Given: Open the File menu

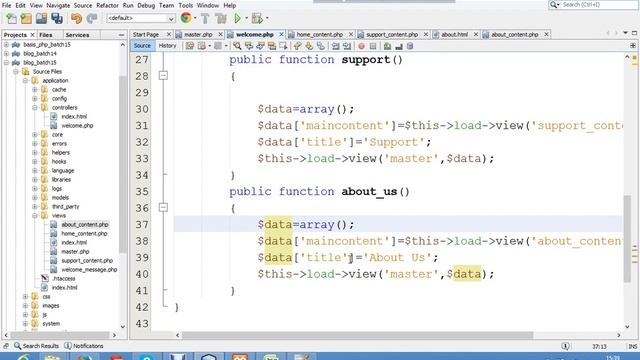Looking at the screenshot, I should 7,5.
